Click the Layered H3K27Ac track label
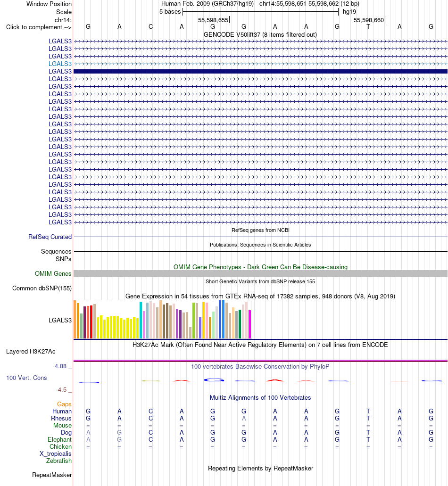The height and width of the screenshot is (486, 448). [x=31, y=352]
